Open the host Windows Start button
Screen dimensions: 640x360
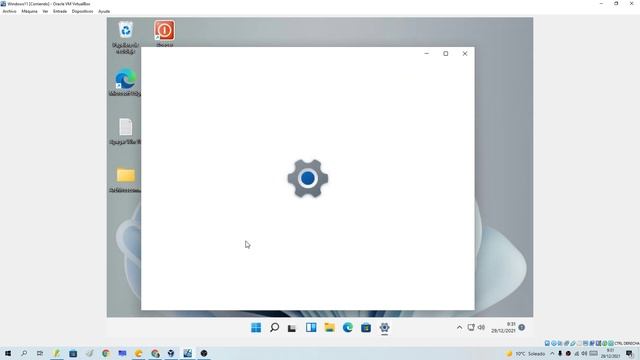pyautogui.click(x=8, y=353)
